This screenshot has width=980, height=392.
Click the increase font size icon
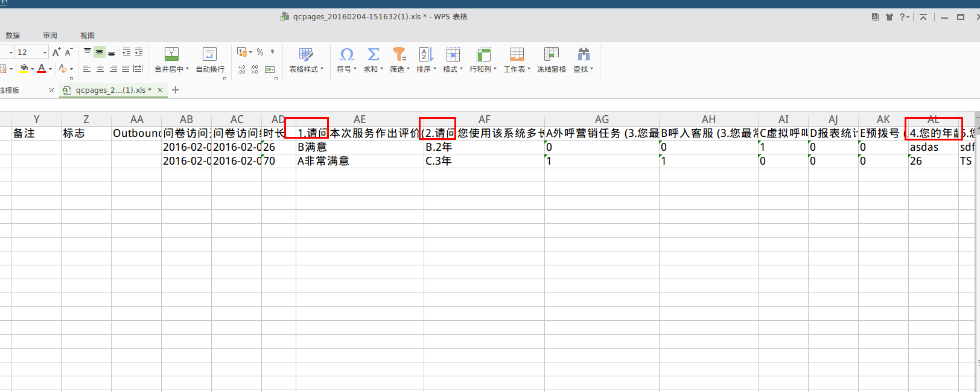(x=56, y=52)
